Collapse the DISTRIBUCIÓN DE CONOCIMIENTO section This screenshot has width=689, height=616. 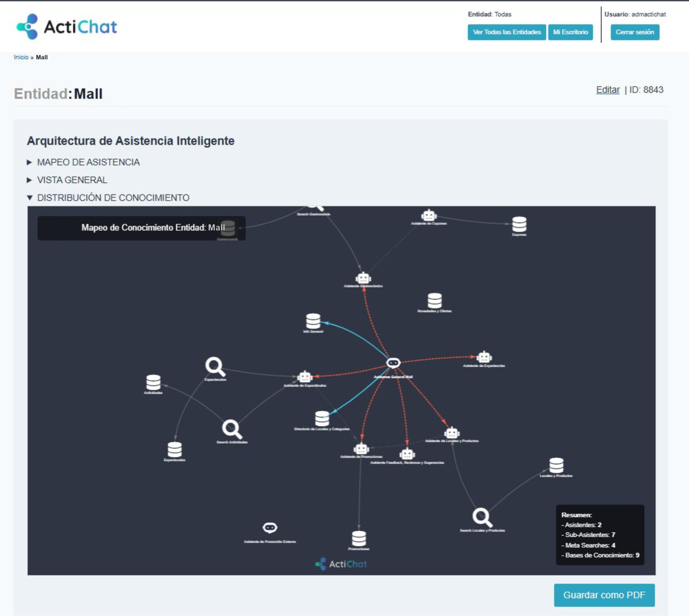[x=113, y=198]
